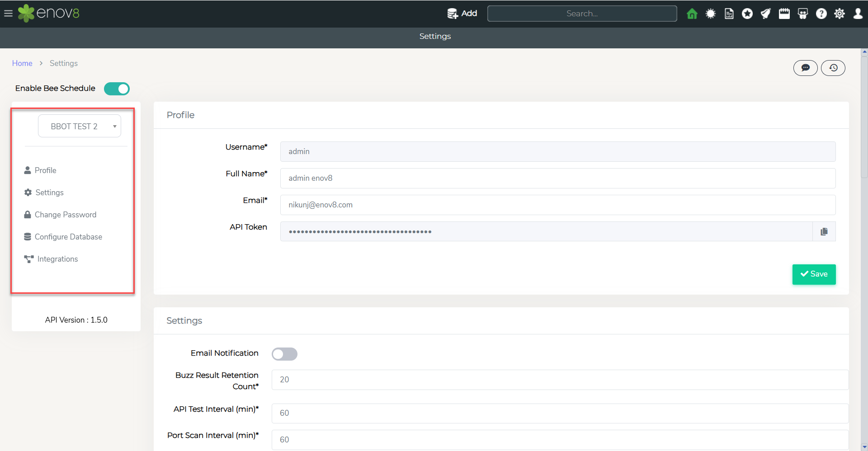Disable the Enable Bee Schedule toggle
868x451 pixels.
(117, 89)
